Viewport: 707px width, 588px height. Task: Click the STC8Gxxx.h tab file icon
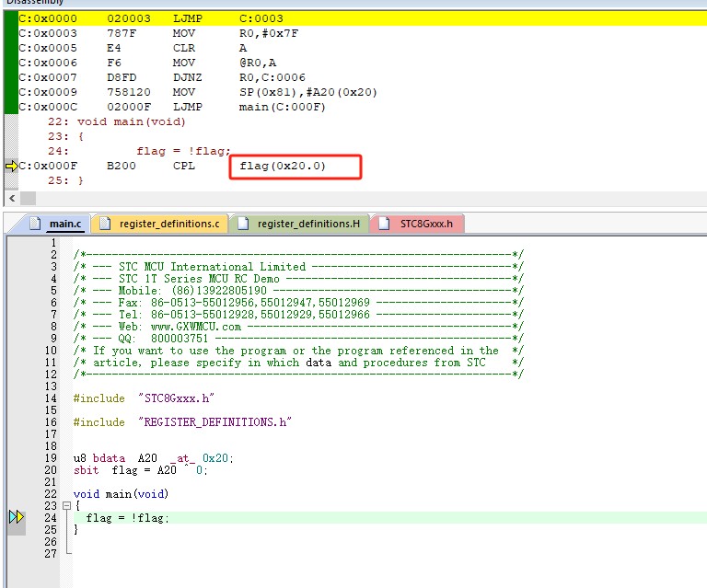(x=384, y=224)
